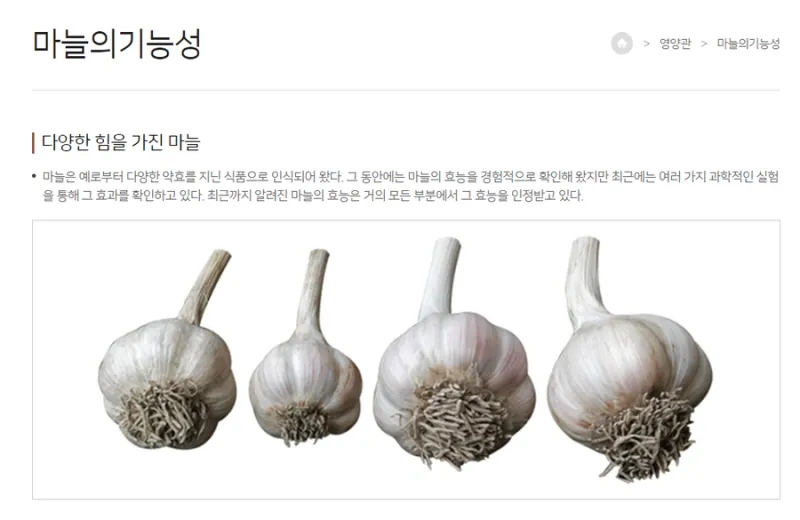Image resolution: width=800 pixels, height=520 pixels.
Task: Select the 다양한 힘을 가진 마늘 section heading
Action: [x=120, y=142]
